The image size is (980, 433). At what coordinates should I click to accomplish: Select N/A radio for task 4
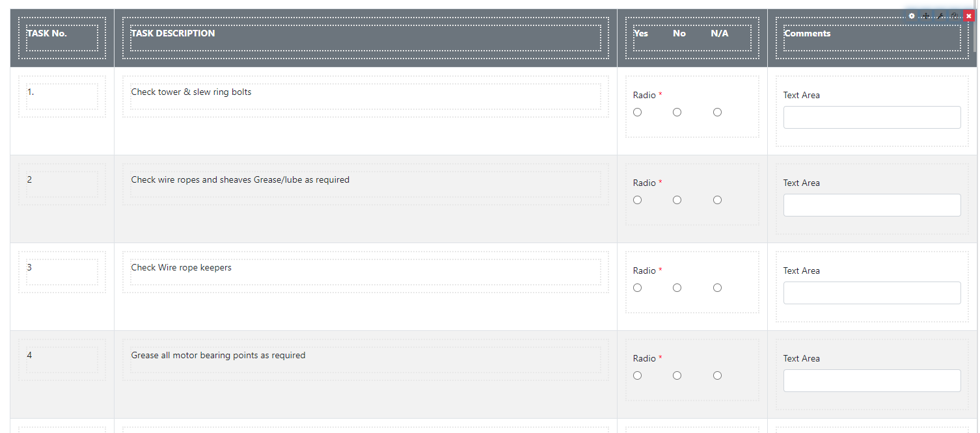point(717,375)
